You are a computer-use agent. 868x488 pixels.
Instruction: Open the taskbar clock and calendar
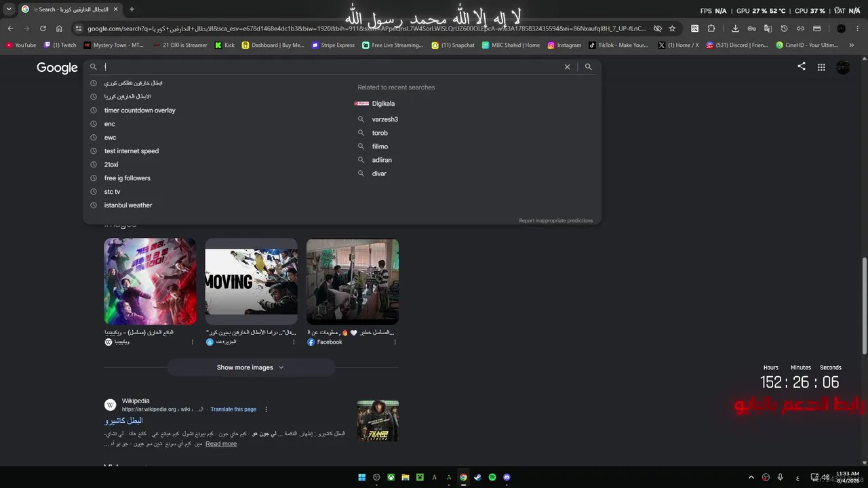pyautogui.click(x=848, y=477)
